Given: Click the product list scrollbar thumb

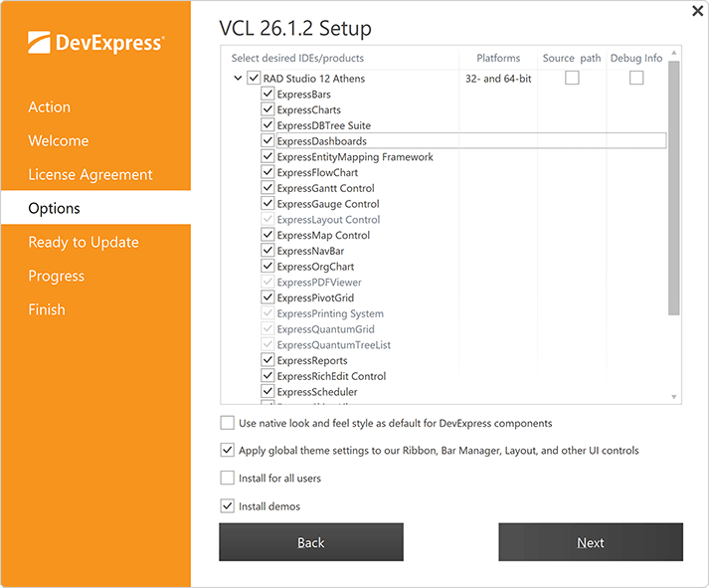Looking at the screenshot, I should [674, 187].
